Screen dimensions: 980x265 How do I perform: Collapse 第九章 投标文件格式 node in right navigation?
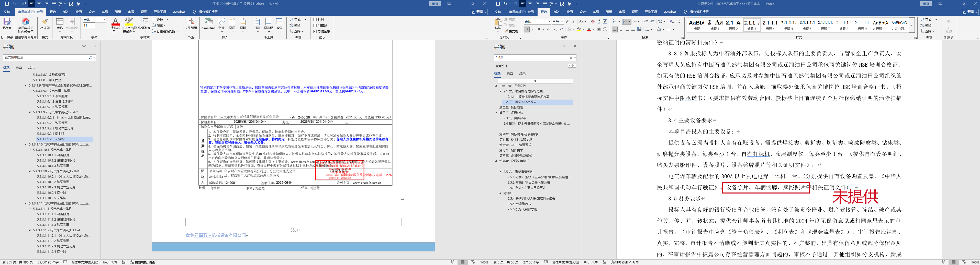pos(496,161)
